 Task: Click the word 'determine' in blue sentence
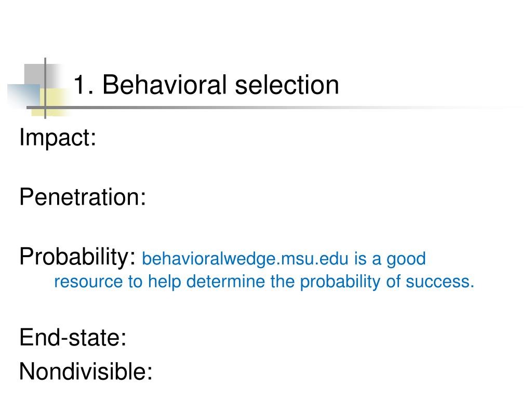225,282
